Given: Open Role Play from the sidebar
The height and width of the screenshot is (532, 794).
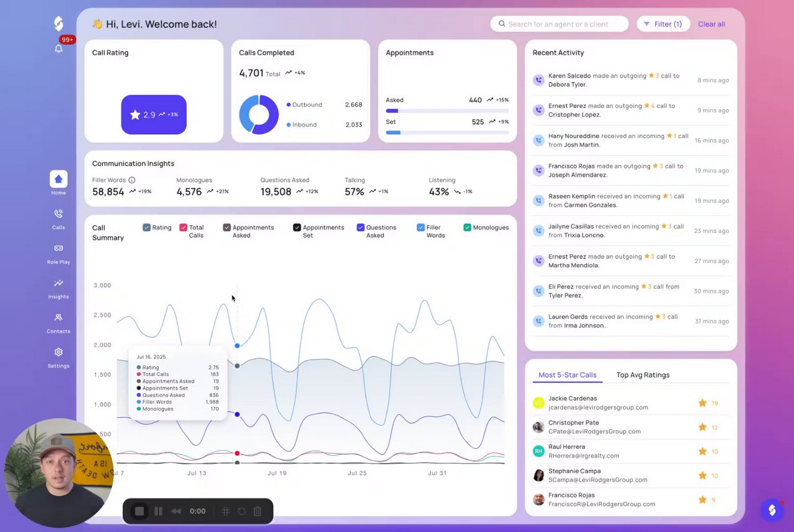Looking at the screenshot, I should [58, 248].
